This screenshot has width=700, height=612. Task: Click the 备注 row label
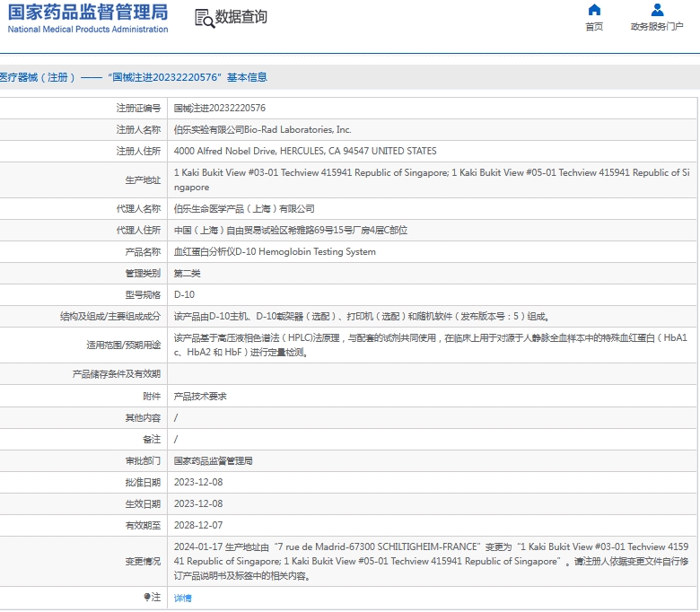(x=152, y=439)
